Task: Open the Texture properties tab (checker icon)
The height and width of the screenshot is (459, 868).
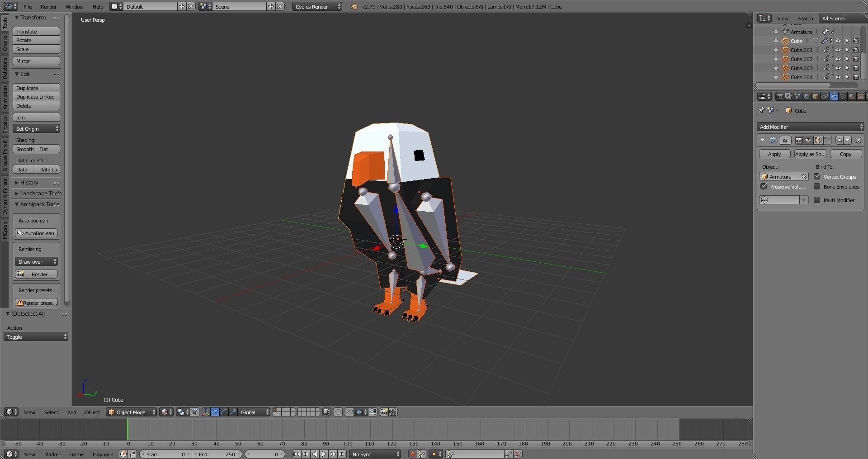Action: [861, 96]
